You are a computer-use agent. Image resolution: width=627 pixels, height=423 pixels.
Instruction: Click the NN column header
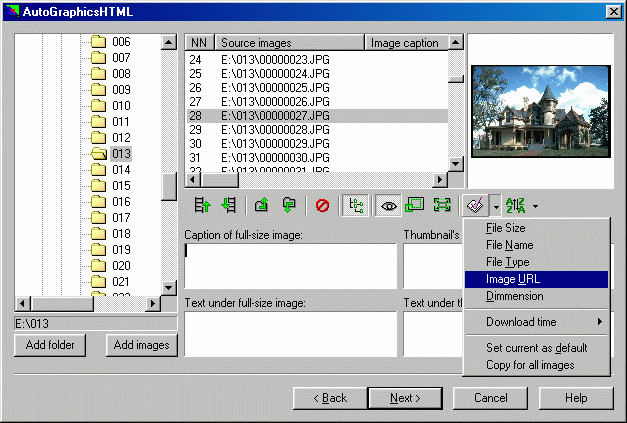click(199, 42)
